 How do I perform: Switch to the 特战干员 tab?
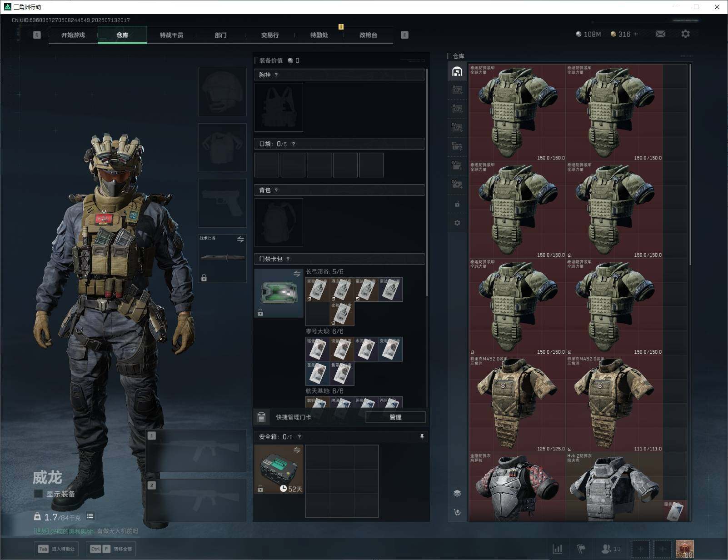click(x=171, y=35)
